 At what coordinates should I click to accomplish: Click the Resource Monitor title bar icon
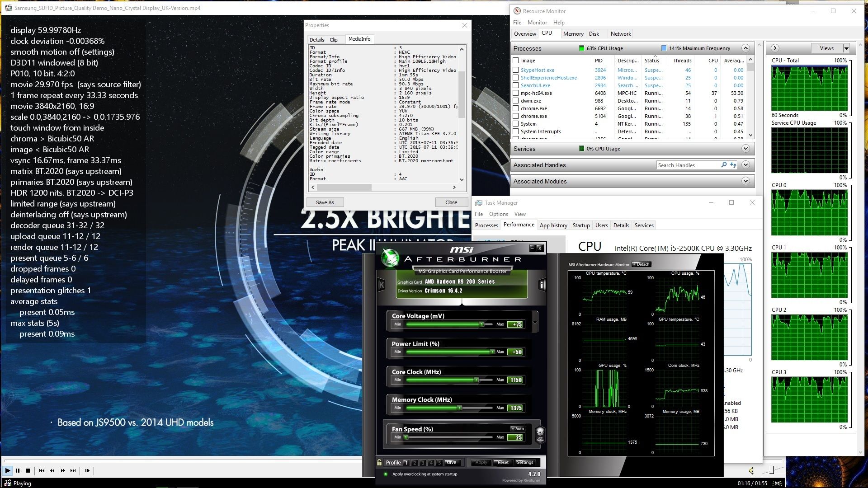[x=517, y=11]
